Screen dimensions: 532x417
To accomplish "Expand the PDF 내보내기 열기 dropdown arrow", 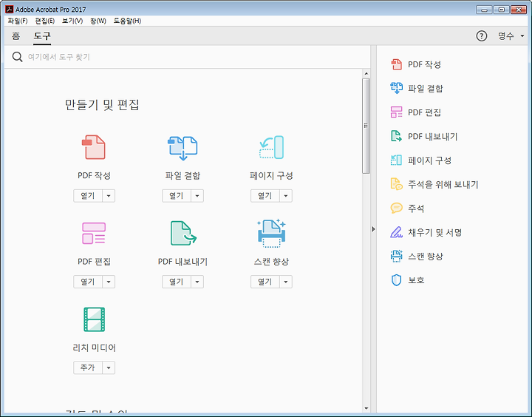I will point(197,282).
